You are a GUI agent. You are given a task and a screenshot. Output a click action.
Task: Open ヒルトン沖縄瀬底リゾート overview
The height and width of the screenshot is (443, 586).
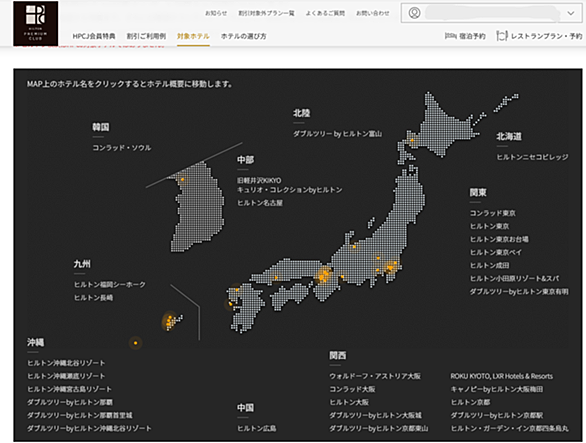pyautogui.click(x=66, y=376)
